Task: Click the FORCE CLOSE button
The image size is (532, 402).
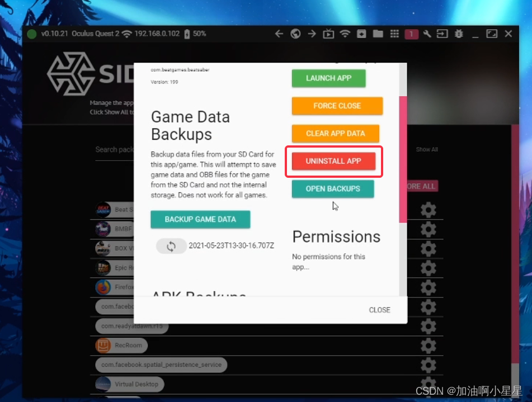Action: pyautogui.click(x=337, y=106)
